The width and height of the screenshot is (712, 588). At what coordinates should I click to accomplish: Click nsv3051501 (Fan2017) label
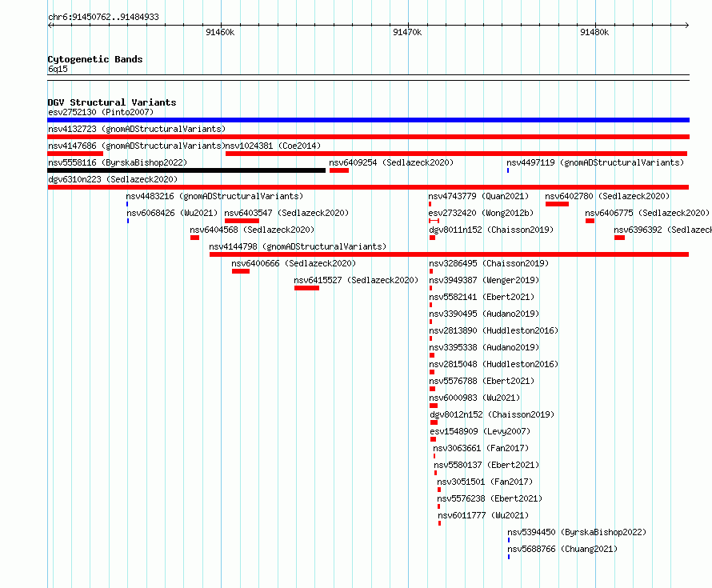click(x=485, y=482)
